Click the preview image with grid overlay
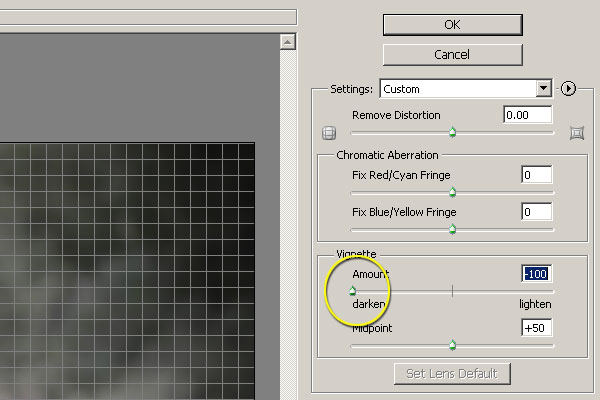 click(127, 271)
